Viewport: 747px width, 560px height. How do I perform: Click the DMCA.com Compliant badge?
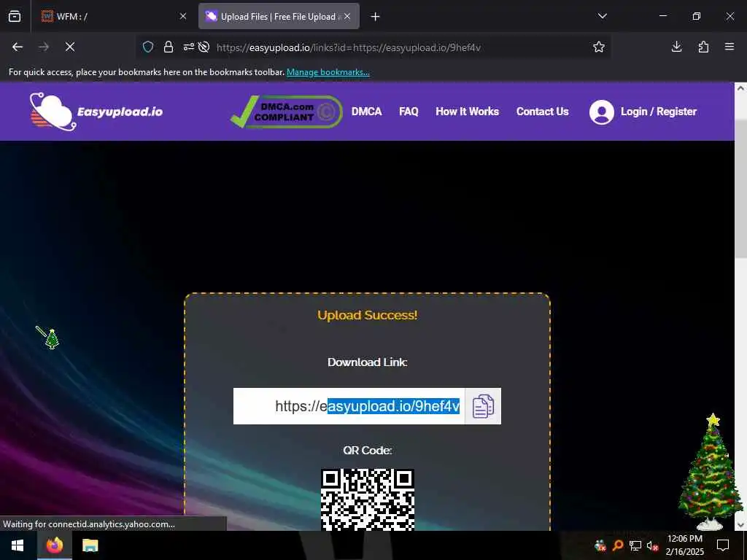point(286,112)
